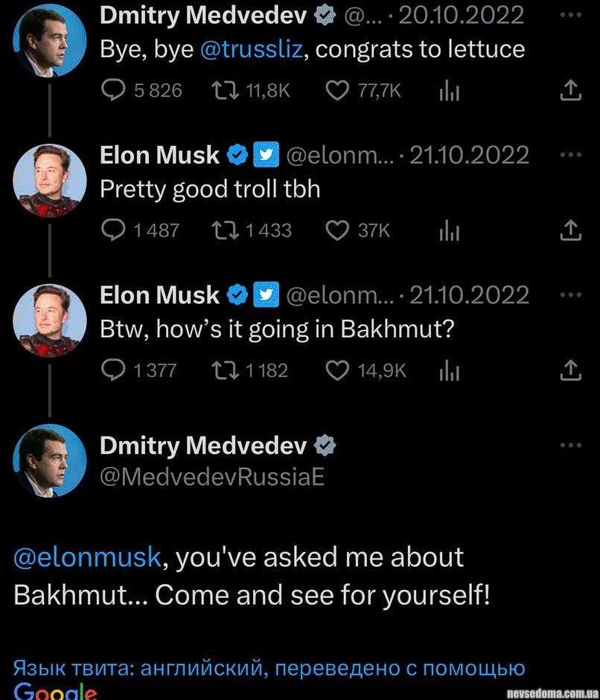The image size is (600, 700).
Task: Like the 'Bye, bye @trussliz' tweet
Action: [337, 91]
